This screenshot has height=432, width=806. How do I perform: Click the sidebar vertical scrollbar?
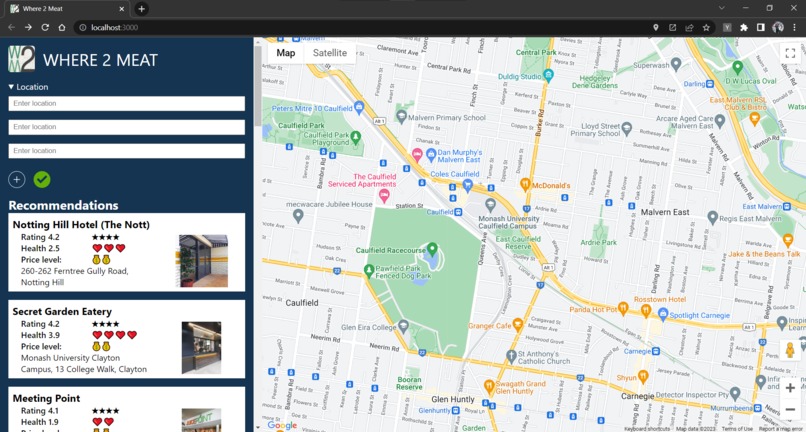tap(258, 86)
